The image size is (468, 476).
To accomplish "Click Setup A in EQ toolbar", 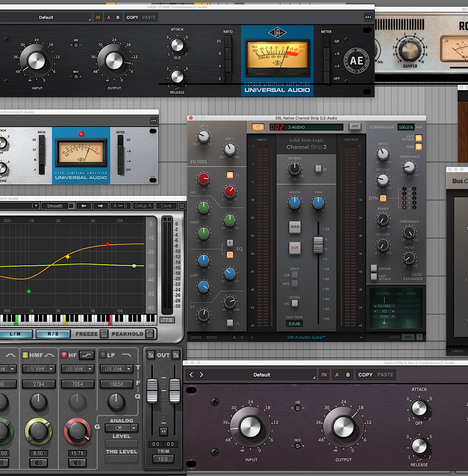I will tap(143, 206).
